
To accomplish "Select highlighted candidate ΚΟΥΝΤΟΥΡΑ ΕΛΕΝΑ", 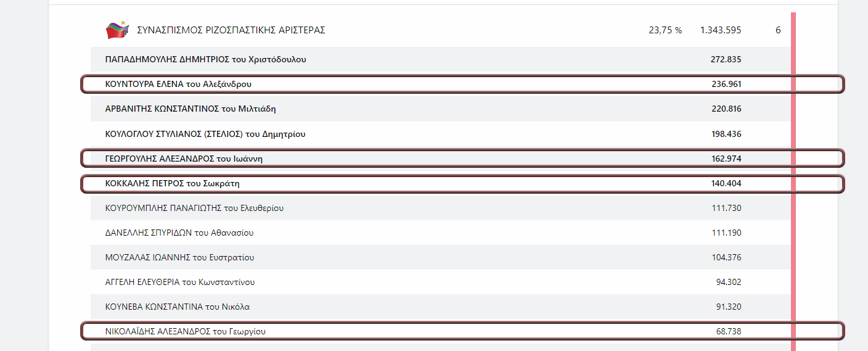I will 462,84.
